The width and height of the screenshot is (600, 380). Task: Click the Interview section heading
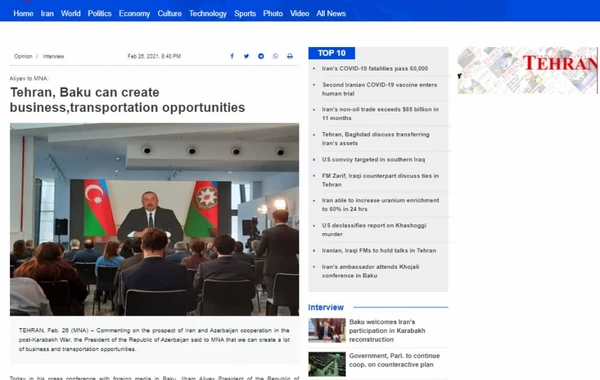[326, 307]
